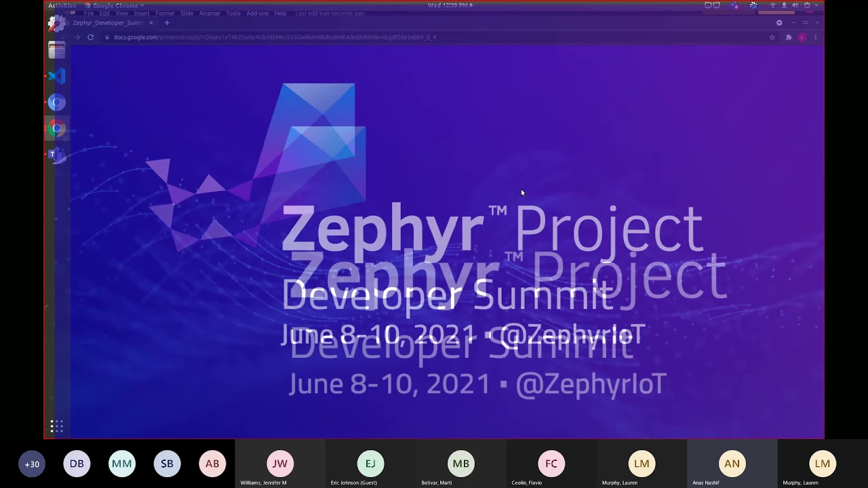The height and width of the screenshot is (488, 868).
Task: Open the Arrange menu
Action: click(x=210, y=13)
